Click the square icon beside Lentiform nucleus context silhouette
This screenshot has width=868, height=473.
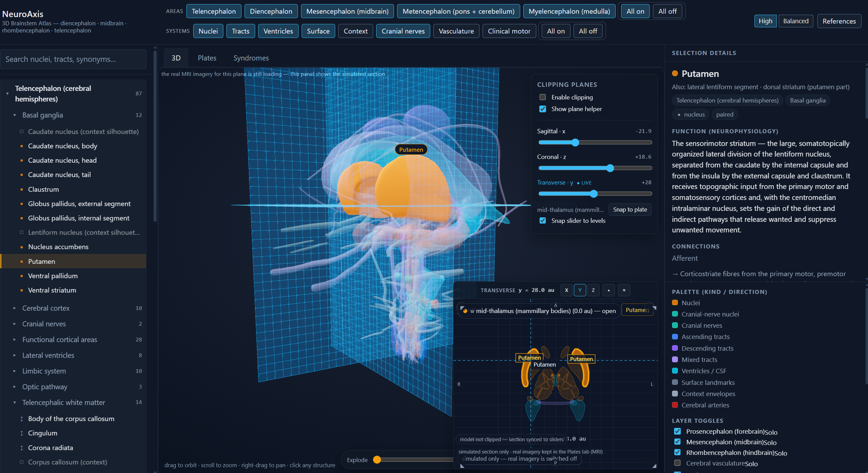(x=22, y=232)
